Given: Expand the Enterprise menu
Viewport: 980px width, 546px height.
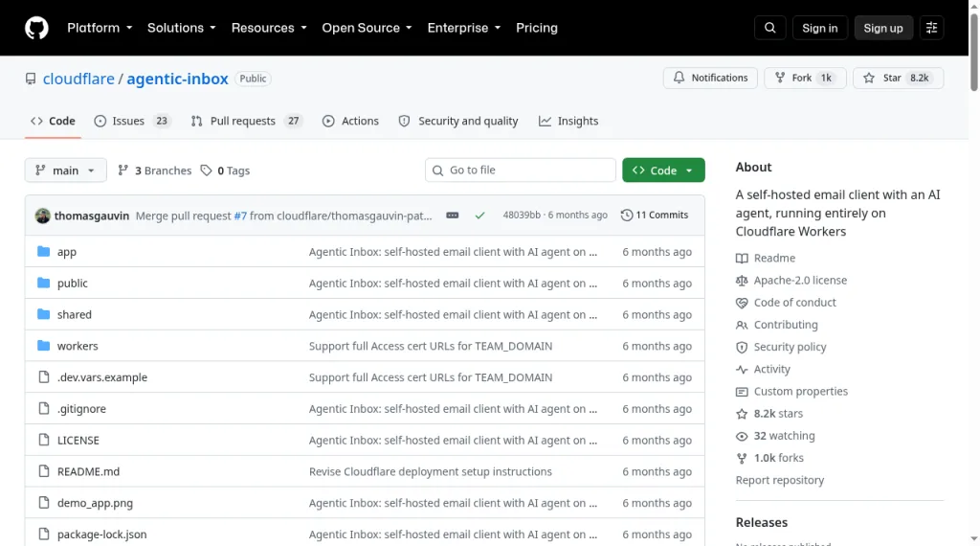Looking at the screenshot, I should click(464, 28).
